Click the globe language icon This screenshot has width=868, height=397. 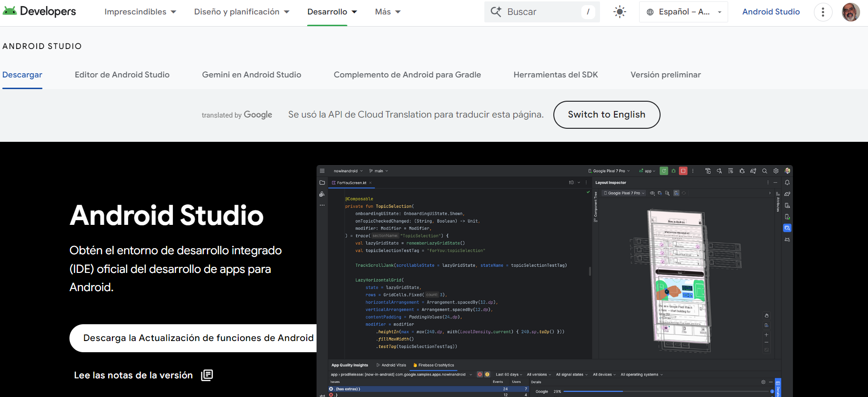pos(650,12)
